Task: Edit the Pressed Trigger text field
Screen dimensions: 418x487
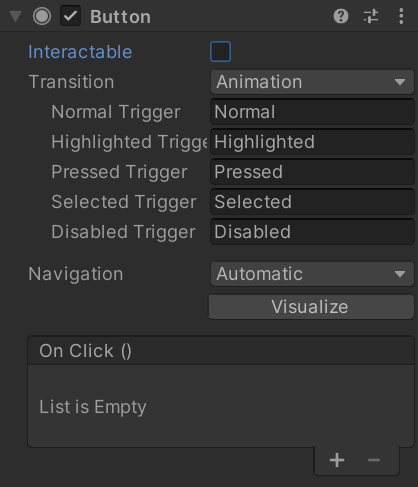Action: (312, 172)
